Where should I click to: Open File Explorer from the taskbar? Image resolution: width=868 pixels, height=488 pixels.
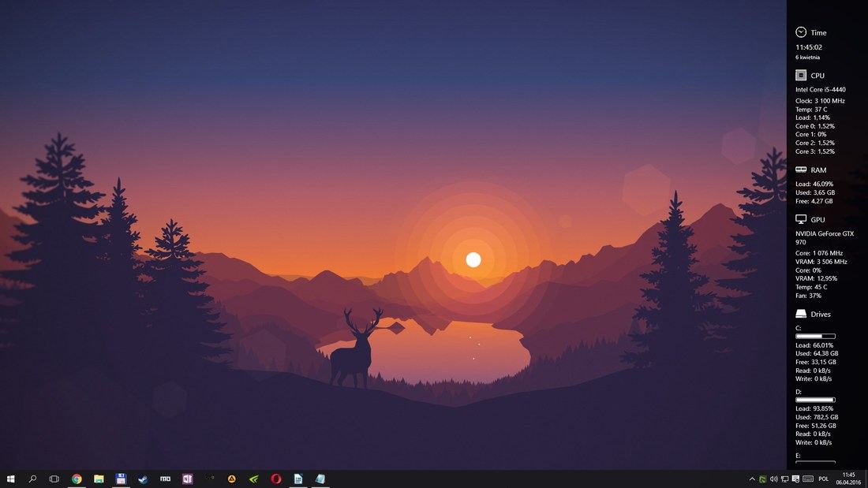[99, 479]
